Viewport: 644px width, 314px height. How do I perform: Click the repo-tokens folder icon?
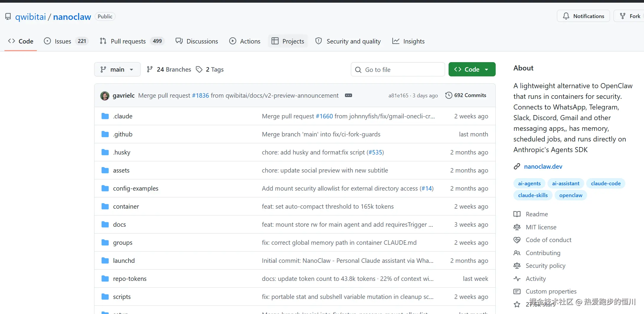pyautogui.click(x=105, y=278)
